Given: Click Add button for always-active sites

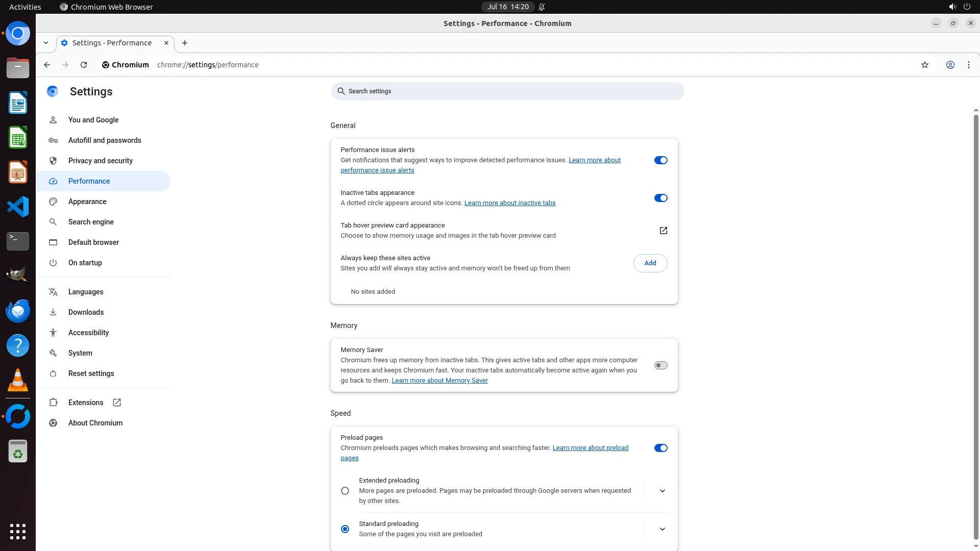Looking at the screenshot, I should [650, 263].
